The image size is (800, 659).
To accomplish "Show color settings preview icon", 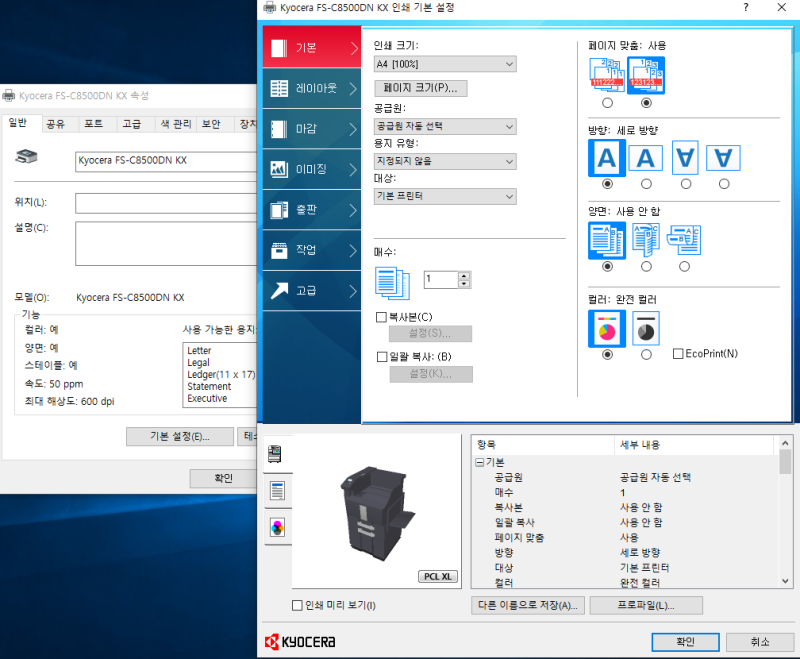I will coord(277,527).
